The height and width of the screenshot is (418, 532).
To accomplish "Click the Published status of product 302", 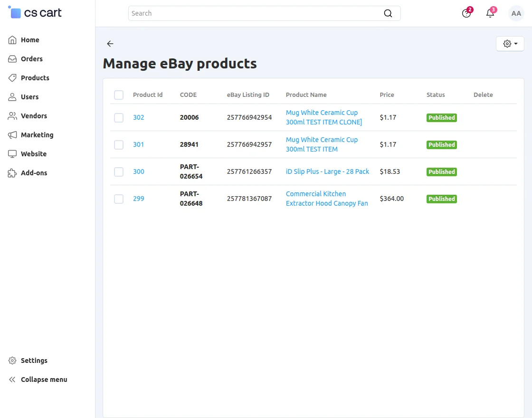I will point(441,118).
